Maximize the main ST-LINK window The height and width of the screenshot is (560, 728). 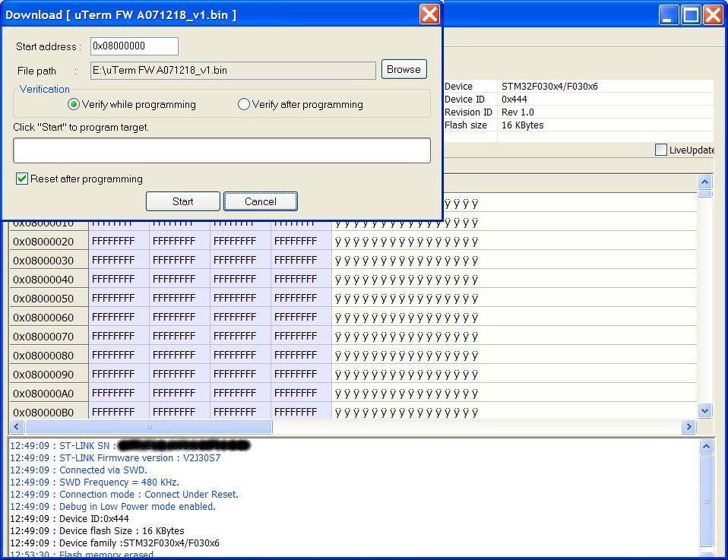point(691,14)
